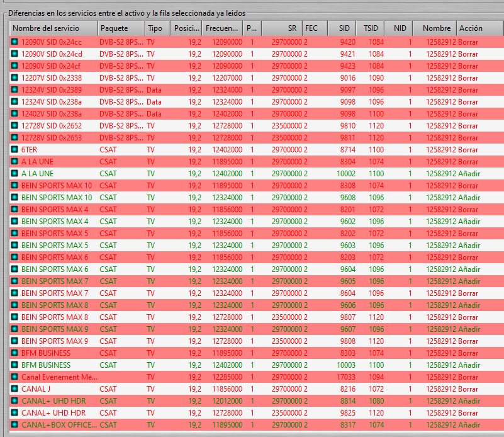Click icon of BEIN SPORTS MAX 5 SID 9603
504x437 pixels.
(14, 245)
